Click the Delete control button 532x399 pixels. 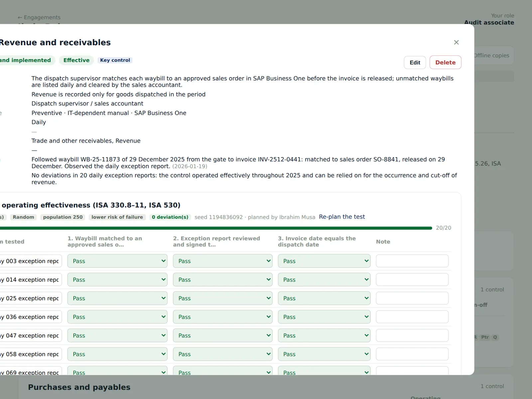click(445, 63)
